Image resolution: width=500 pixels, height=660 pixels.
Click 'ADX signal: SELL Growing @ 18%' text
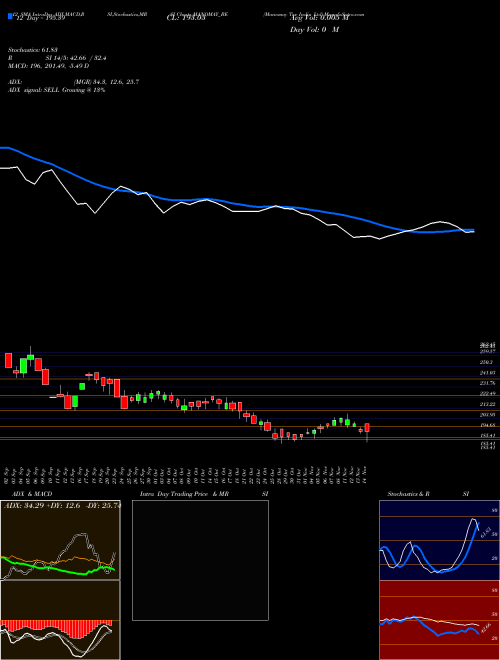click(x=56, y=90)
